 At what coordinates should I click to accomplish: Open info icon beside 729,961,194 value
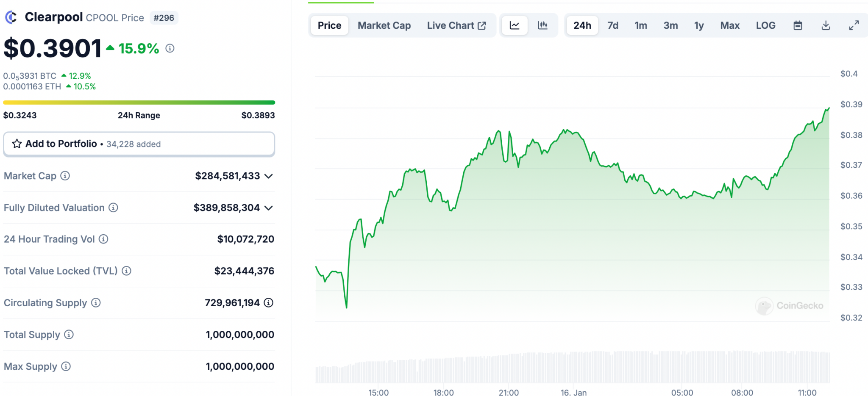(x=269, y=303)
